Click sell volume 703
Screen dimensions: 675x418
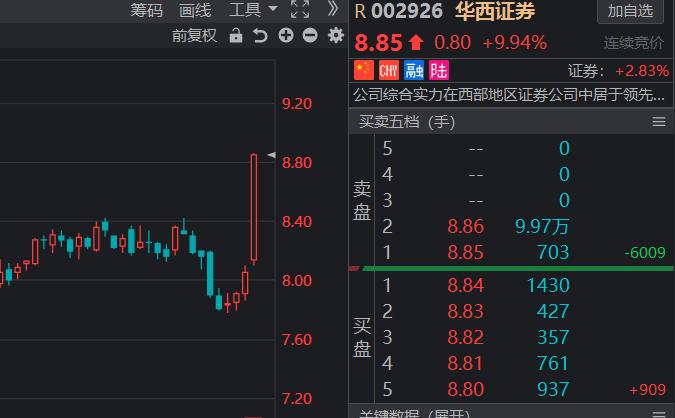click(x=553, y=252)
